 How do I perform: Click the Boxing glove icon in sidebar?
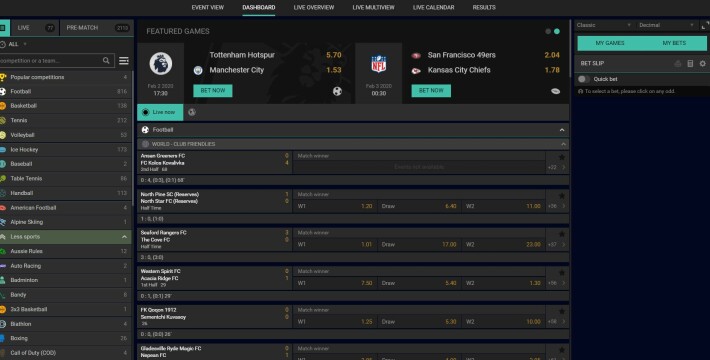[3, 338]
